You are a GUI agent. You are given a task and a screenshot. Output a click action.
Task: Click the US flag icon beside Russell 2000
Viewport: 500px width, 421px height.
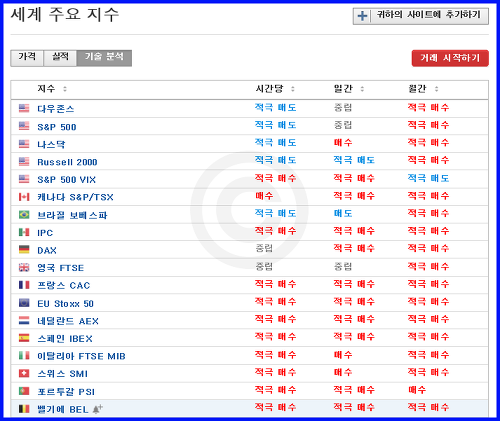pyautogui.click(x=24, y=161)
